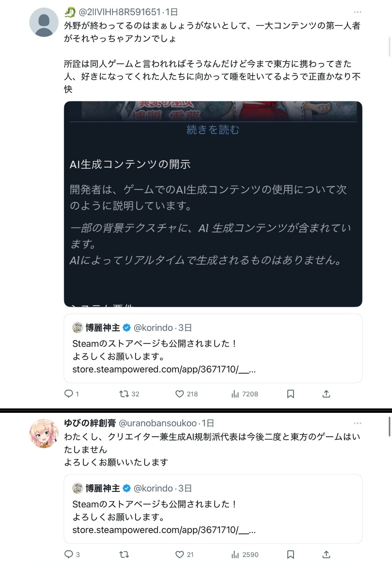Open the default gray profile avatar
Image resolution: width=392 pixels, height=568 pixels.
coord(44,22)
